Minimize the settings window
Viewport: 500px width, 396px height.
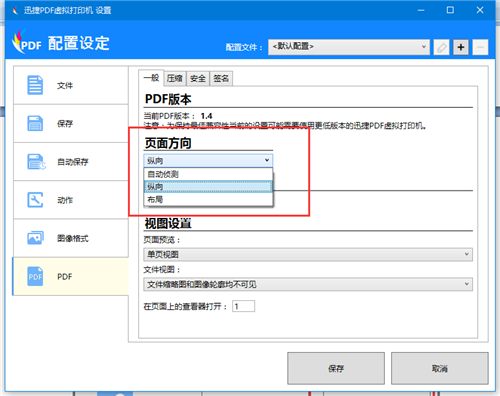421,10
